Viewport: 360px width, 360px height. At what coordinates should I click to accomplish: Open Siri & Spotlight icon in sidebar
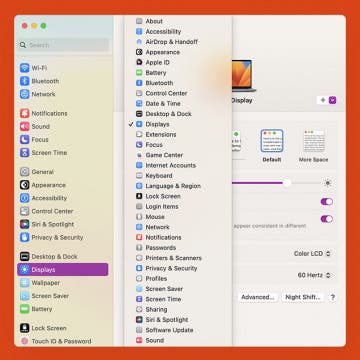pos(24,224)
